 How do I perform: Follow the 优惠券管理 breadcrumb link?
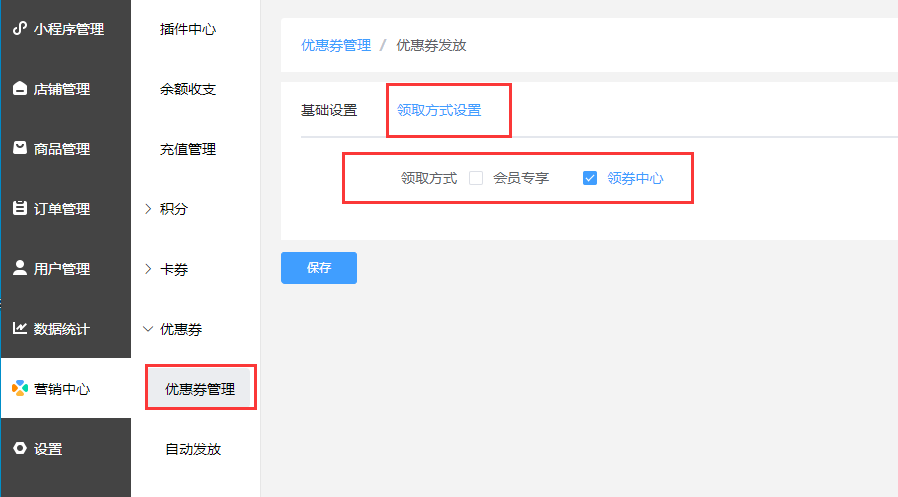[336, 45]
